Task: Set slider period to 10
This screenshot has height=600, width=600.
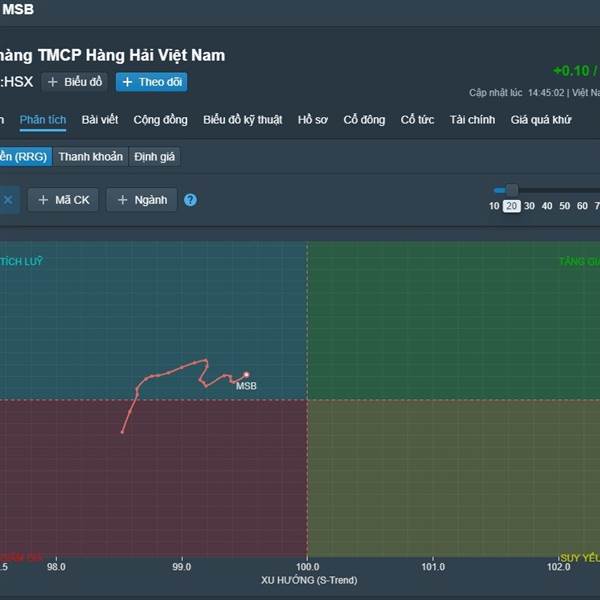Action: (494, 206)
